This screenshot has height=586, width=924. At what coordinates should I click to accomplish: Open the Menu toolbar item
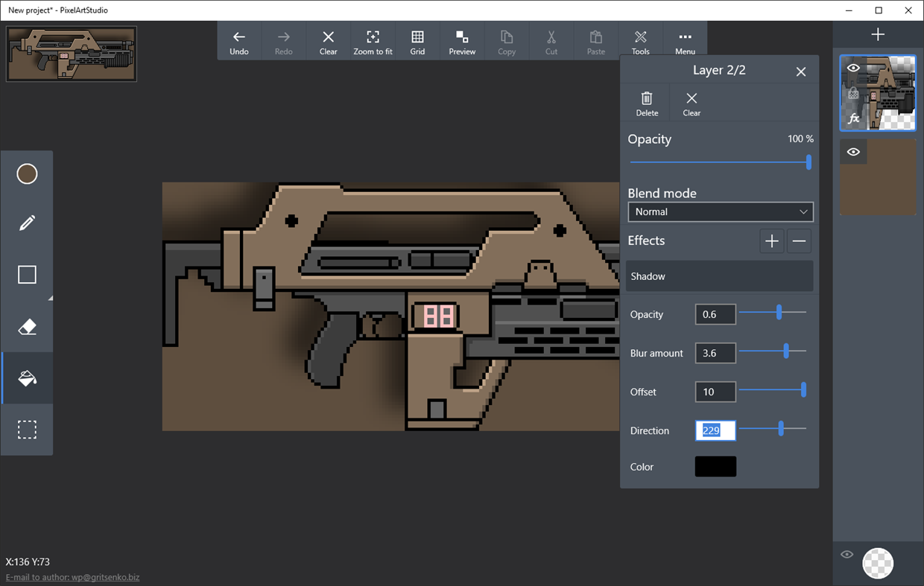point(685,40)
